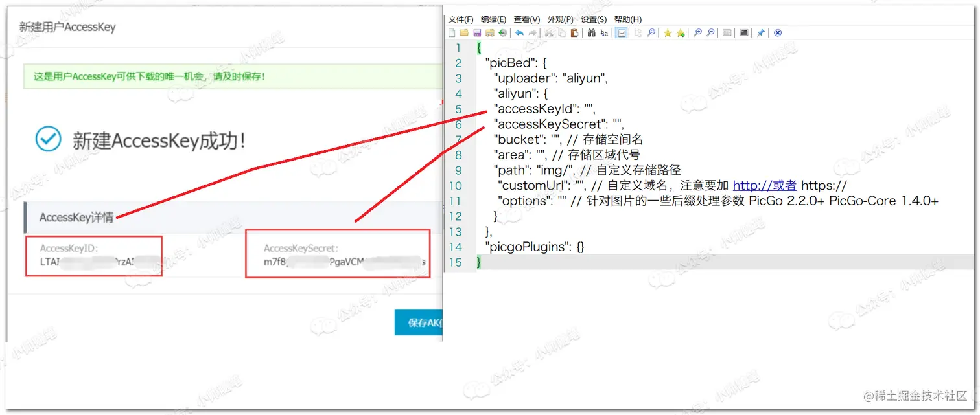Open the console window icon

pyautogui.click(x=743, y=32)
